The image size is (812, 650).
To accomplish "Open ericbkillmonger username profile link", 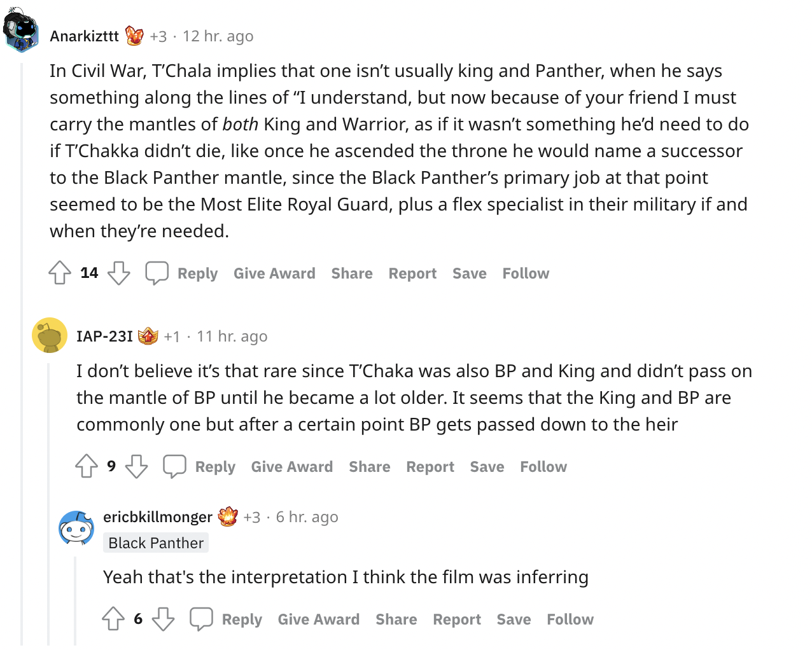I will point(158,517).
